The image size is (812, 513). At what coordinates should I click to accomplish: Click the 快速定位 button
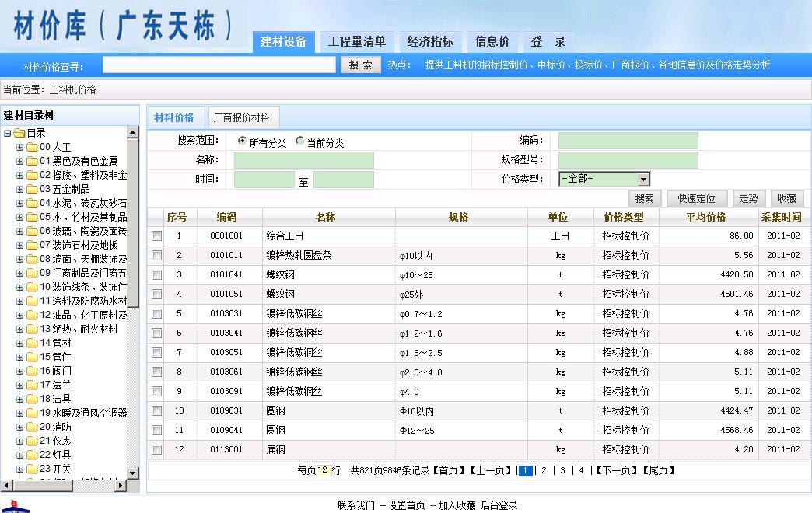[696, 199]
